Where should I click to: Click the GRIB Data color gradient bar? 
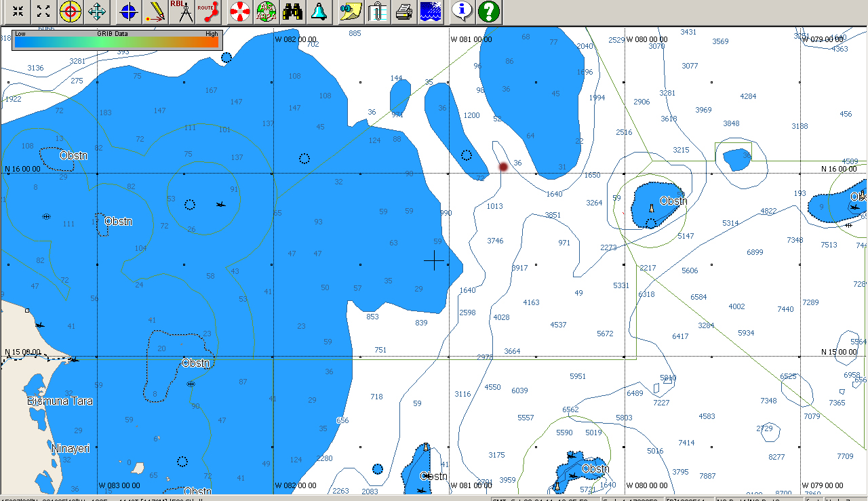point(117,42)
